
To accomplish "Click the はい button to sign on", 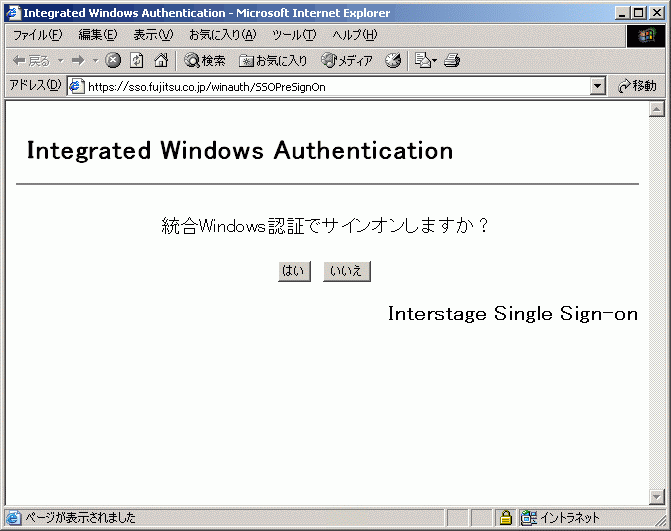I will (x=294, y=271).
